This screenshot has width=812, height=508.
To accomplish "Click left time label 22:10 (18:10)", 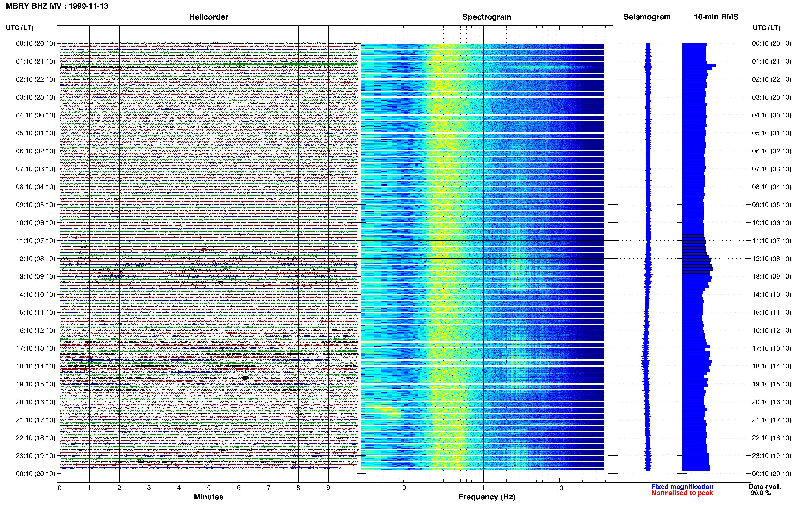I will pyautogui.click(x=35, y=438).
